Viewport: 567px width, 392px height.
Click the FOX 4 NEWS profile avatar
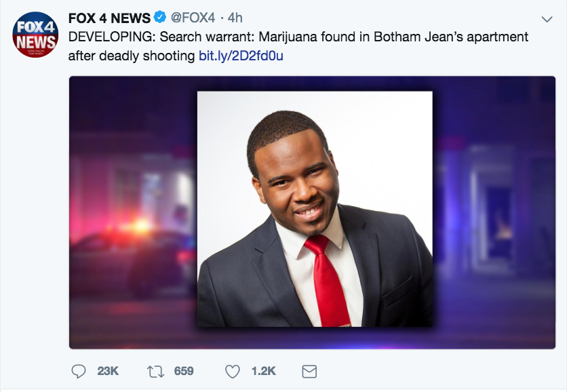(36, 34)
